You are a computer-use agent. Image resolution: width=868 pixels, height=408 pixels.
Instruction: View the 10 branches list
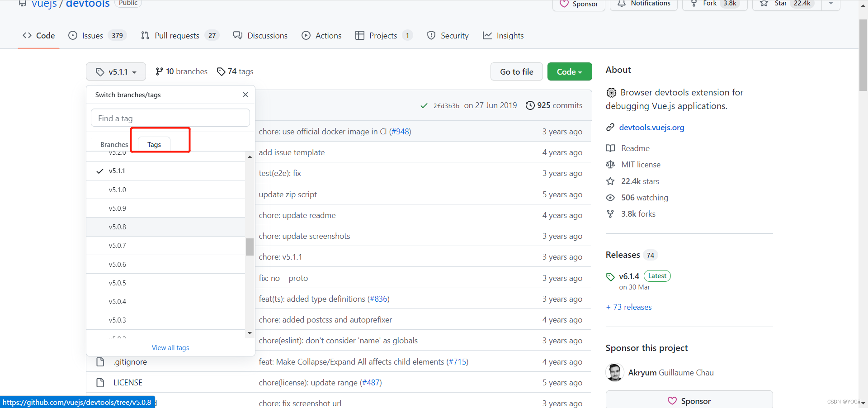pos(181,71)
